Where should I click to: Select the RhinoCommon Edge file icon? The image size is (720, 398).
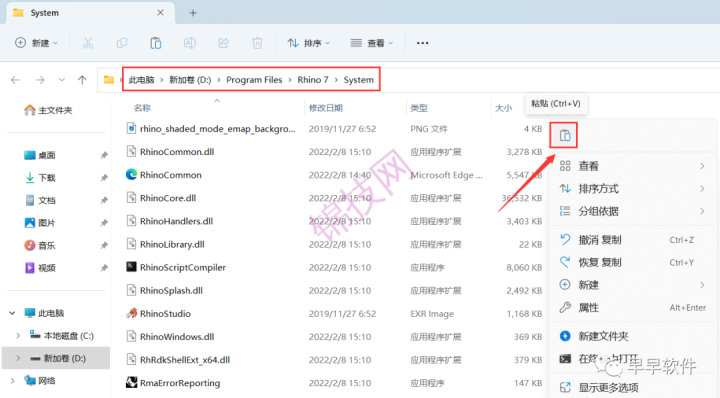tap(131, 174)
